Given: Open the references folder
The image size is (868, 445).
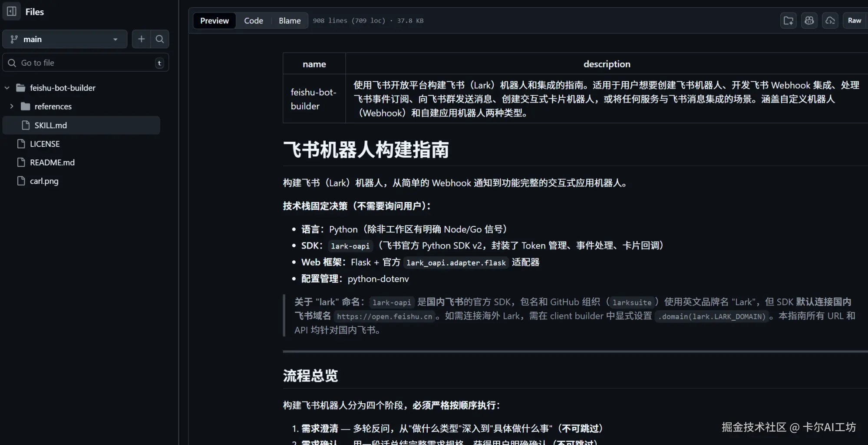Looking at the screenshot, I should 53,106.
